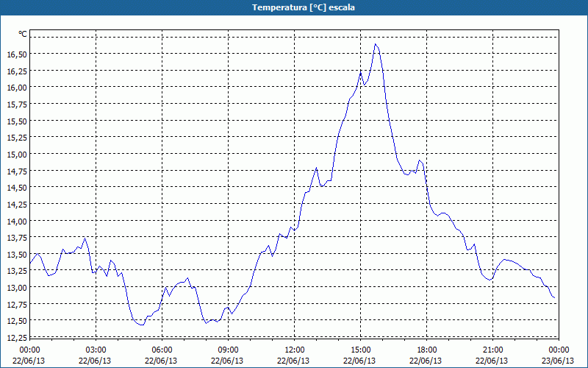Screen dimensions: 588x368
Task: Select the 15,25 axis value
Action: pyautogui.click(x=17, y=138)
